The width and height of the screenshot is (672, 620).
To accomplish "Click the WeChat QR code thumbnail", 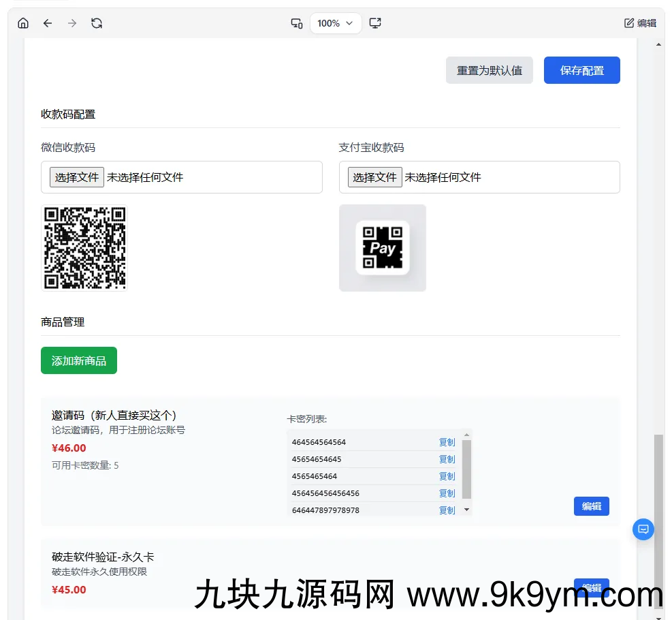I will (x=84, y=248).
